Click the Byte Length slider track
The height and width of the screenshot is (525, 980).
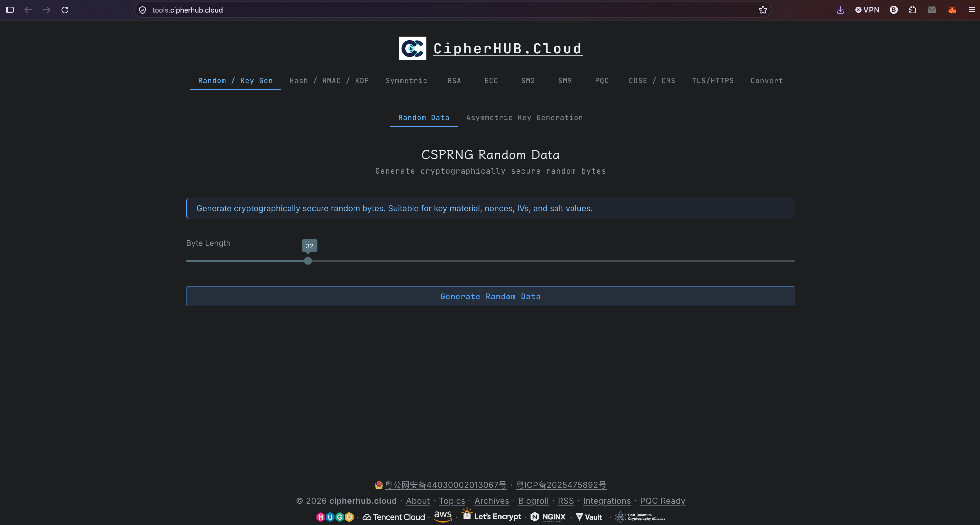tap(490, 261)
